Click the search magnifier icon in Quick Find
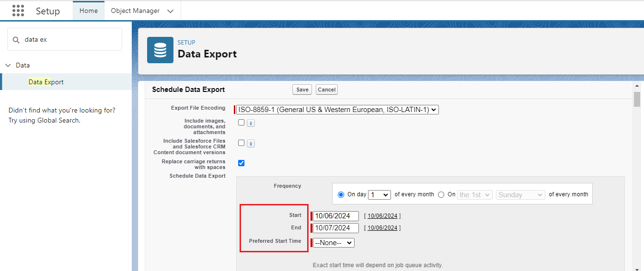 [x=16, y=40]
